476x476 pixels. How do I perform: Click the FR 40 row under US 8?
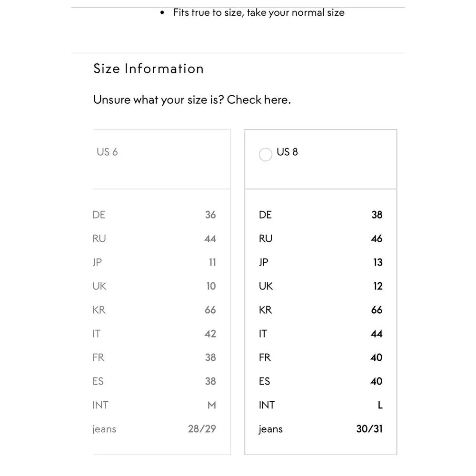[320, 357]
